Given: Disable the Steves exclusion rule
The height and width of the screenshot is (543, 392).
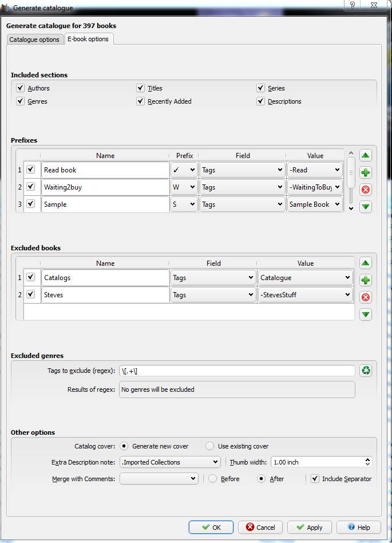Looking at the screenshot, I should point(31,294).
